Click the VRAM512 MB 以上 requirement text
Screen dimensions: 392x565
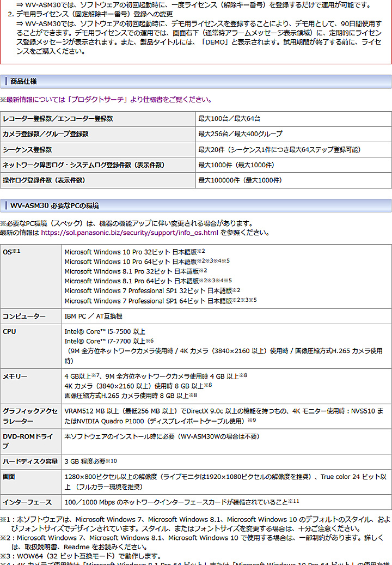pos(224,416)
